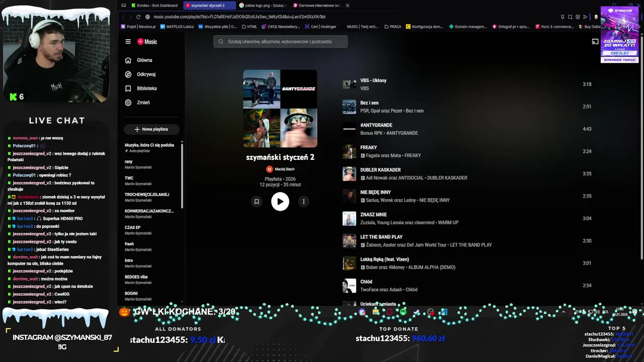The width and height of the screenshot is (644, 362).
Task: Expand hidden system tray icons chevron
Action: [564, 312]
